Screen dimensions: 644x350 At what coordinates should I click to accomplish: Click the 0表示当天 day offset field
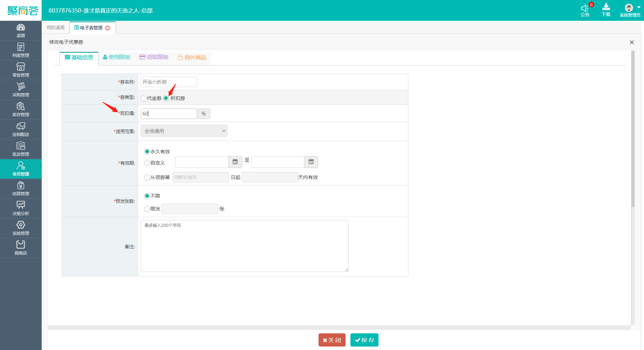point(201,177)
